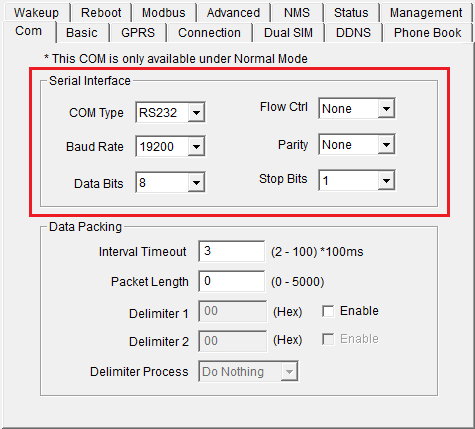475x429 pixels.
Task: Switch to the Status tab
Action: pos(351,13)
